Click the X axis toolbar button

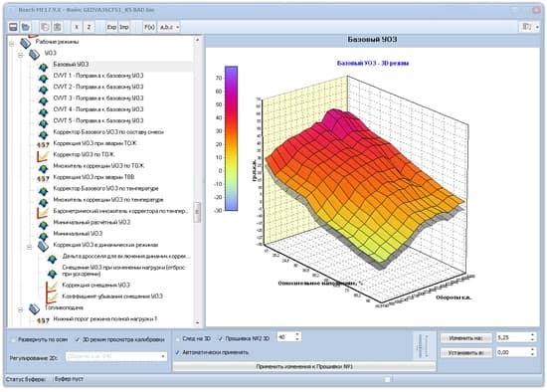pos(77,27)
